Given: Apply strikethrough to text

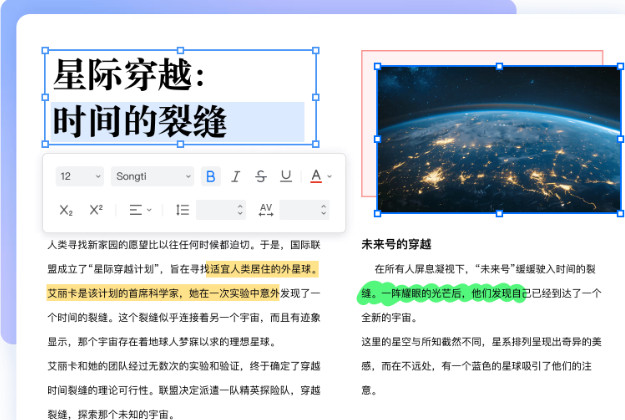Looking at the screenshot, I should click(261, 176).
